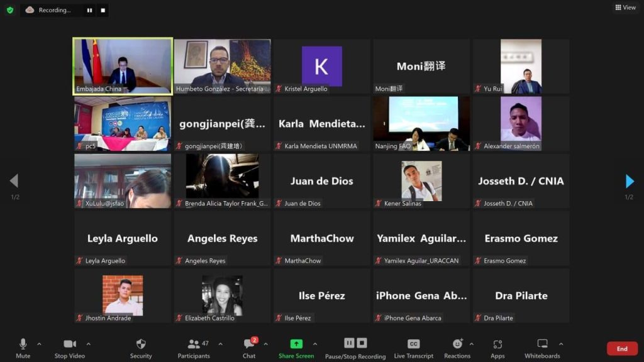The width and height of the screenshot is (644, 362).
Task: Click the red End meeting button
Action: pos(621,349)
